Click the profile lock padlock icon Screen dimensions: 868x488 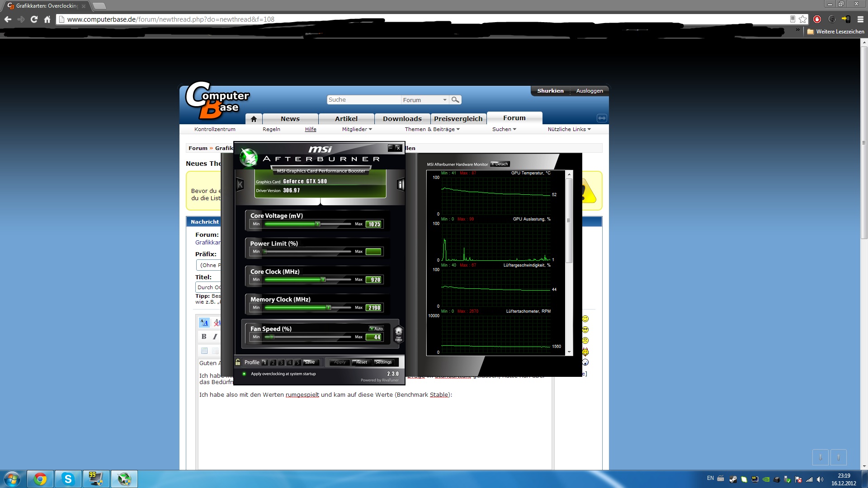[238, 362]
